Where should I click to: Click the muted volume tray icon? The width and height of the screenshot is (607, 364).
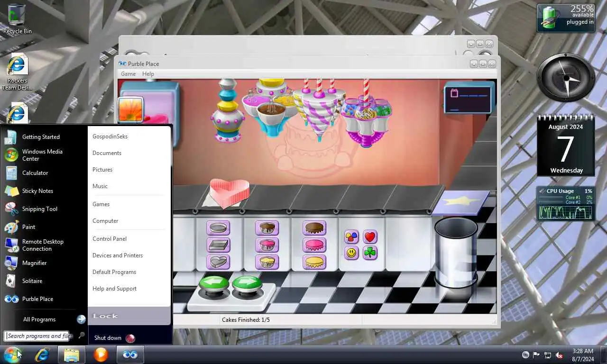[559, 355]
